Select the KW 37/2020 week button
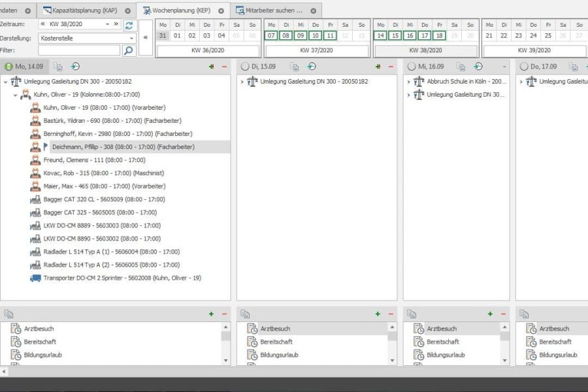Screen dimensions: 588x392 317,50
